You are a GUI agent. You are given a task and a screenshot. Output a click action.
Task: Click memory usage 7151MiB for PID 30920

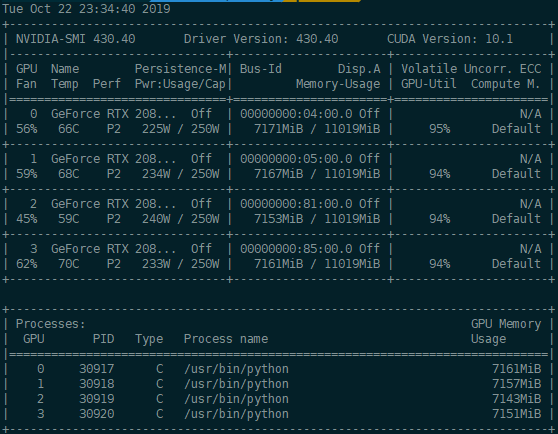[516, 414]
